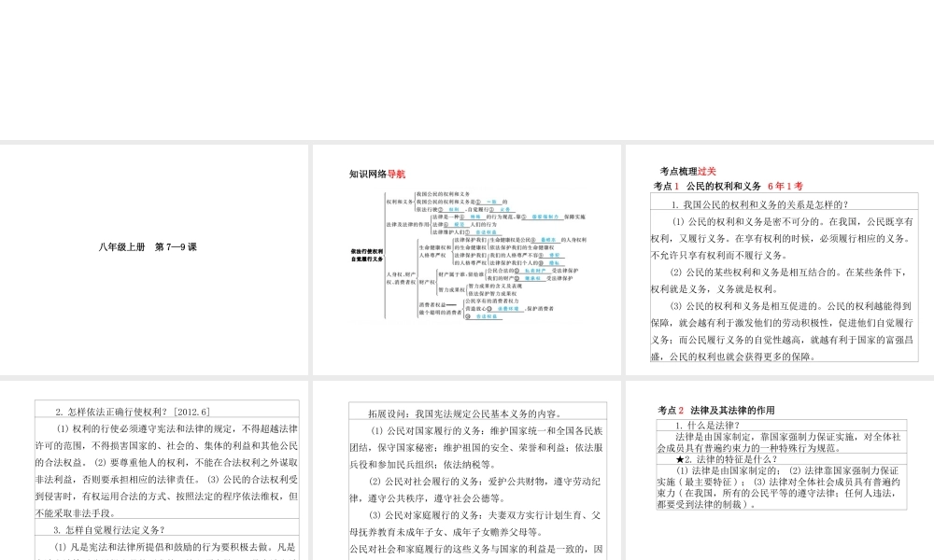
Task: Click question '1. 我国公民的权利和义务的关系是怎样的?'
Action: point(759,204)
